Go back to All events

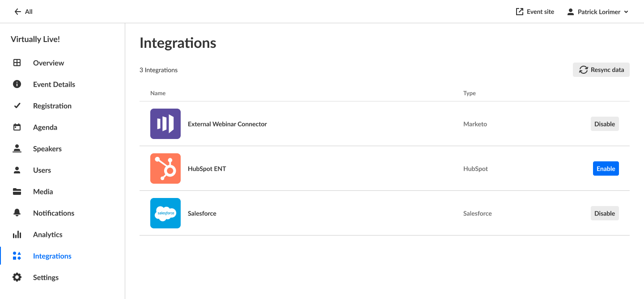tap(23, 12)
